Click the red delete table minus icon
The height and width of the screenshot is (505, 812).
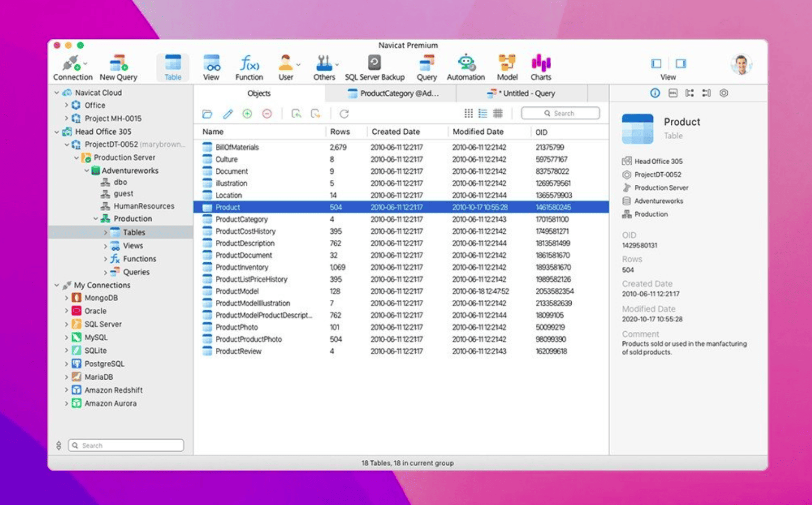coord(267,114)
